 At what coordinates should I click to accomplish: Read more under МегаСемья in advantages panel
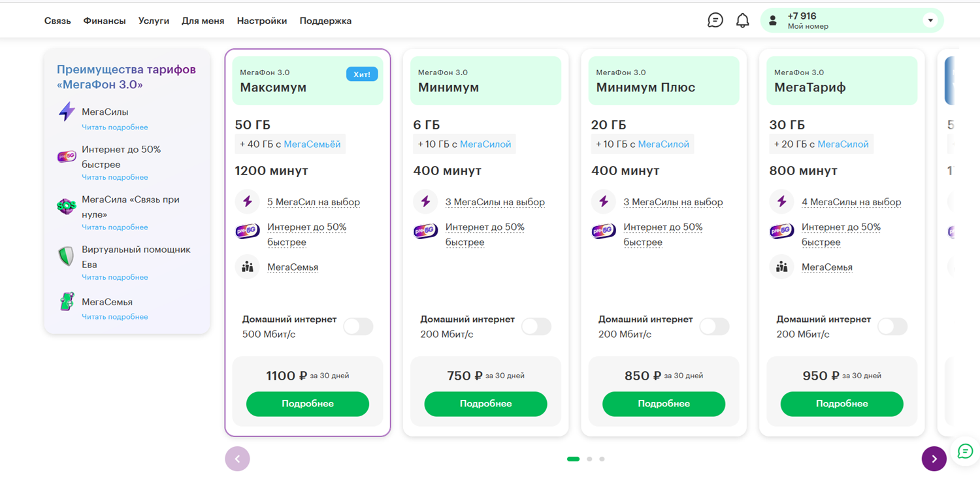tap(115, 317)
